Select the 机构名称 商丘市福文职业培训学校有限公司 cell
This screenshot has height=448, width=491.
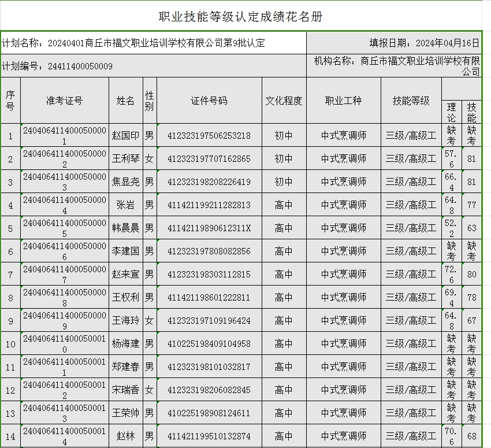[394, 66]
